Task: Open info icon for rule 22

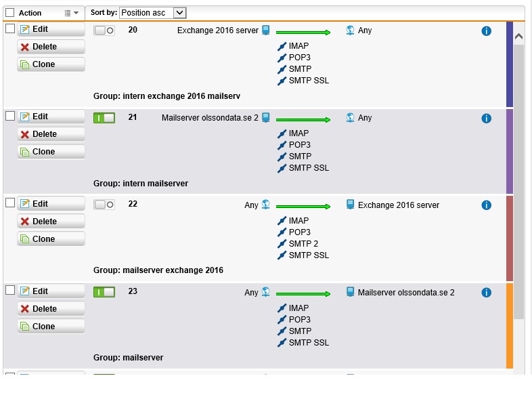Action: (x=486, y=205)
